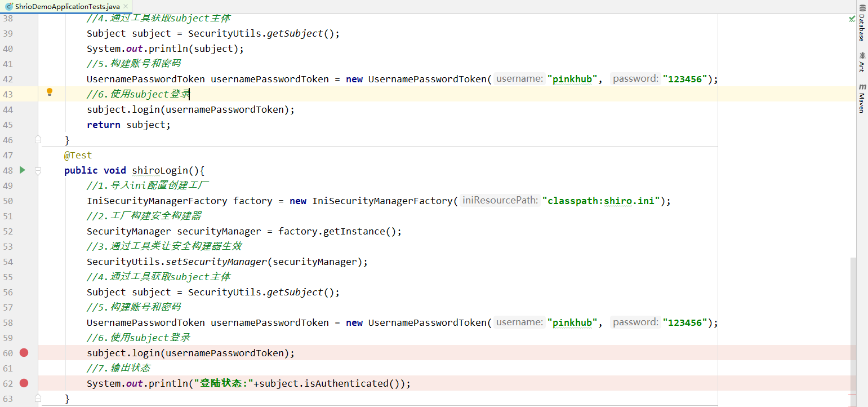Run the shiroLogin test from the gutter
868x407 pixels.
(22, 170)
